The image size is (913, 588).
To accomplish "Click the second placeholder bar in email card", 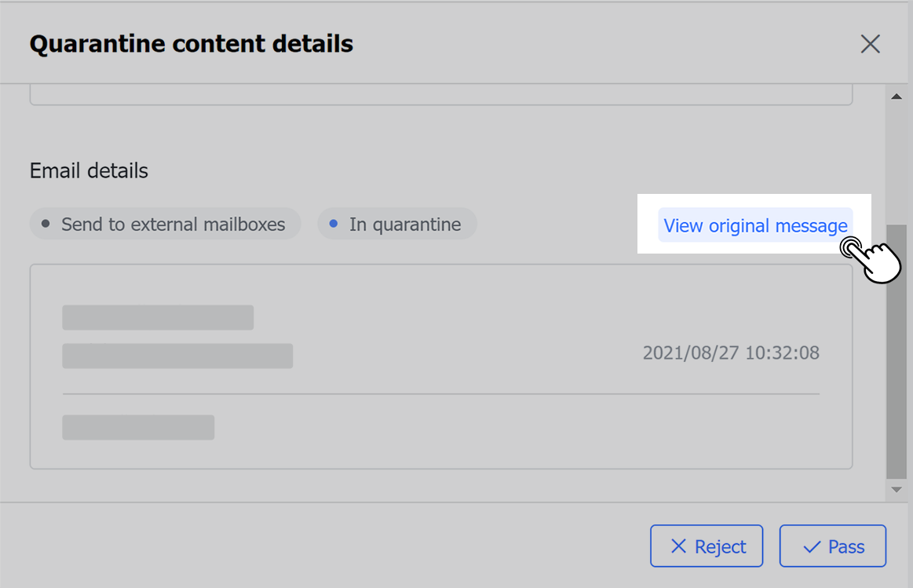I will coord(177,356).
